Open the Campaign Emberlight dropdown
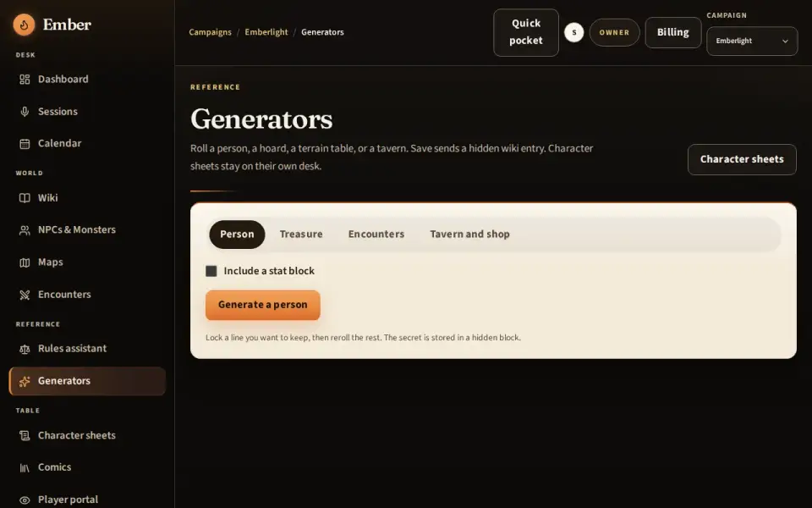The height and width of the screenshot is (508, 812). click(x=752, y=41)
